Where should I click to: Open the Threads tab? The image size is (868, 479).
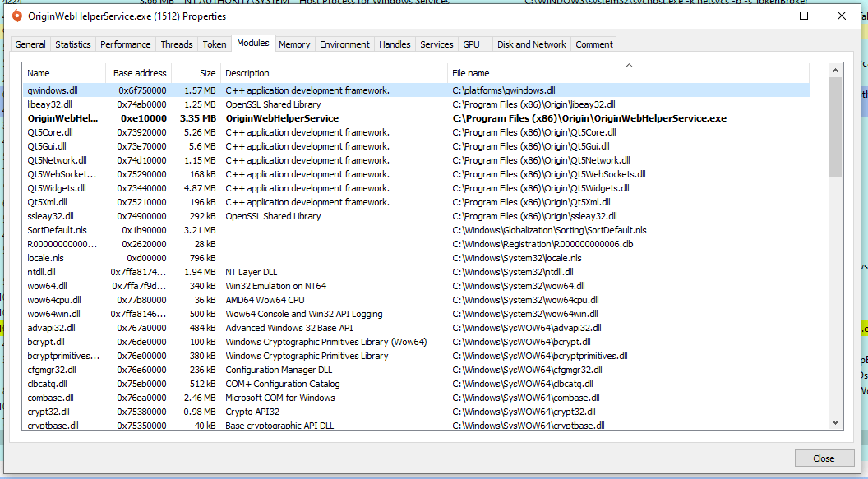coord(177,44)
